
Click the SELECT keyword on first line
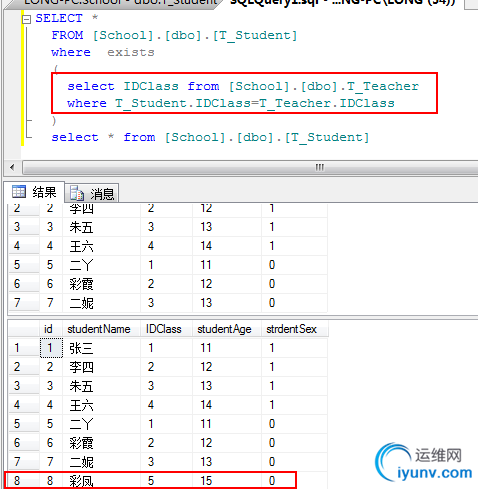tap(59, 18)
